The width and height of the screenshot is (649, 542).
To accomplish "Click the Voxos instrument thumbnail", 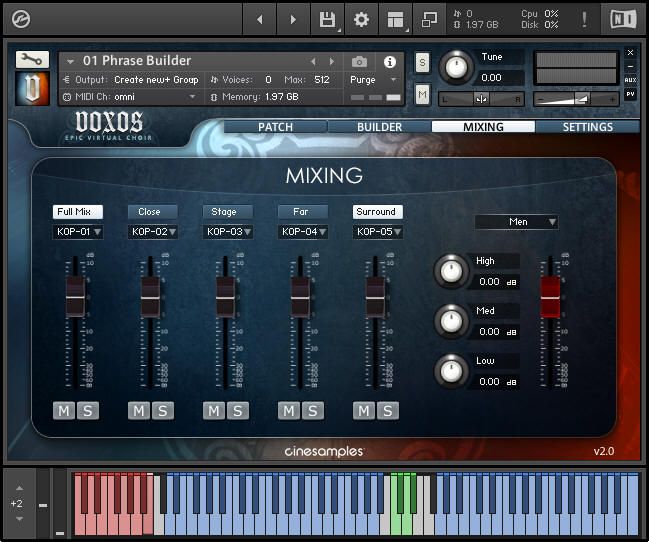I will pos(32,88).
